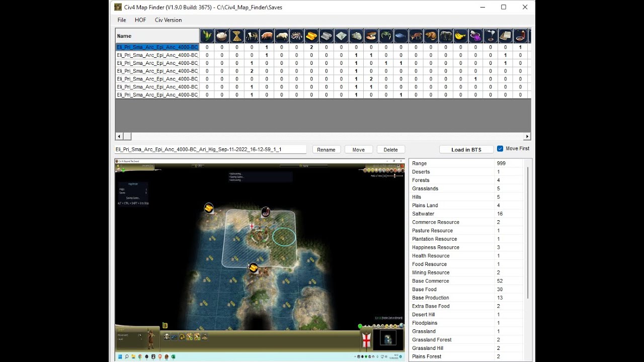
Task: Click the Cow resource column icon
Action: [x=252, y=36]
